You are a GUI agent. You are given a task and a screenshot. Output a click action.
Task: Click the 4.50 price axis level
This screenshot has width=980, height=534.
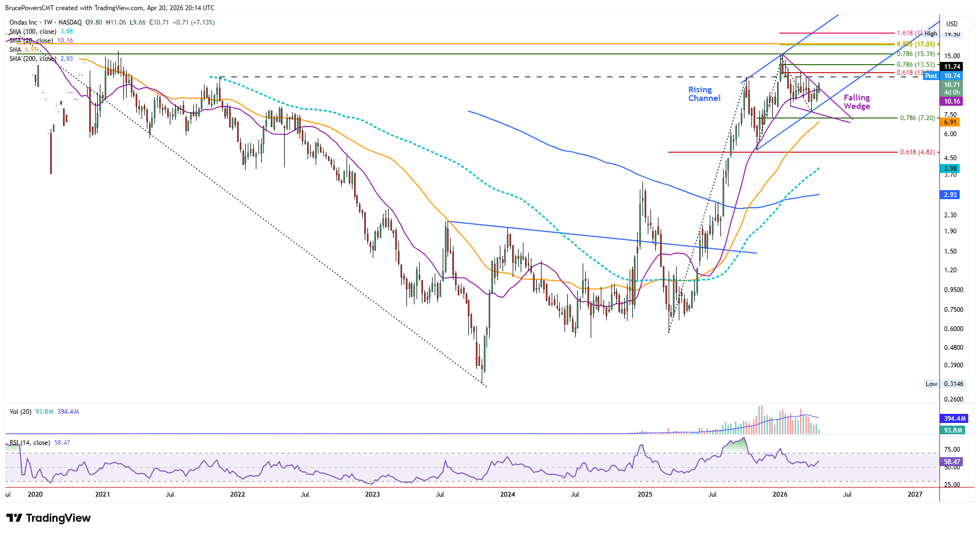pos(950,158)
